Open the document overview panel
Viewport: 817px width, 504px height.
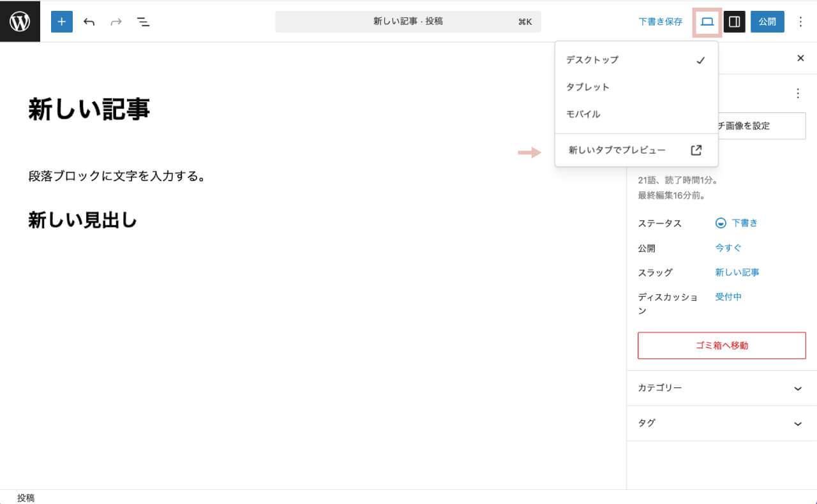[x=144, y=21]
